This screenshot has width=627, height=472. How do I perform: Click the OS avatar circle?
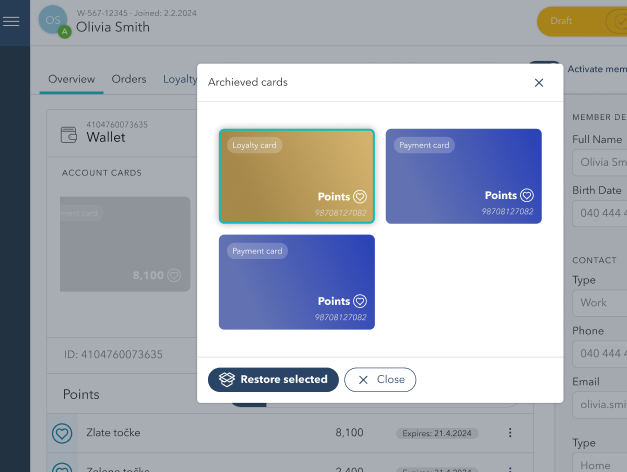tap(53, 20)
